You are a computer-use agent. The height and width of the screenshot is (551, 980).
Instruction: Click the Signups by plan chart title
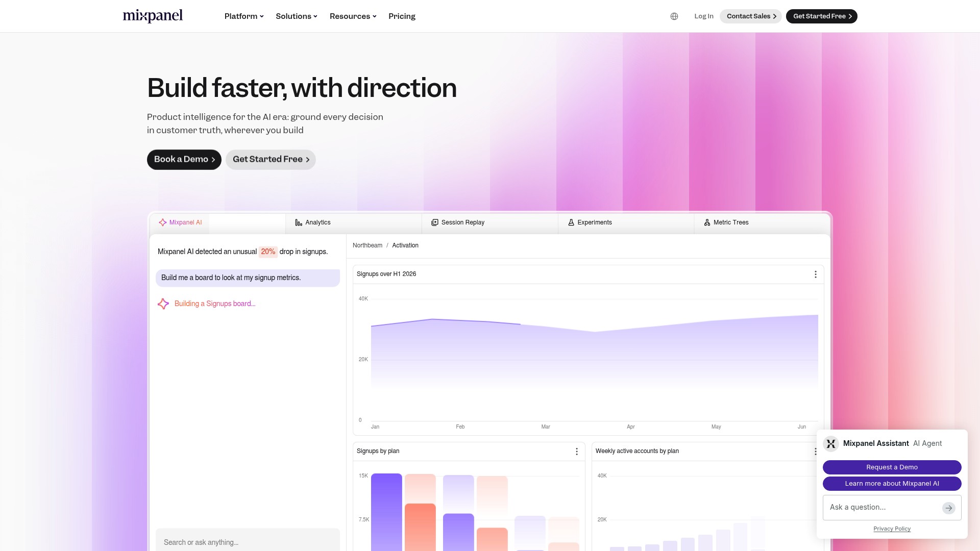coord(378,452)
